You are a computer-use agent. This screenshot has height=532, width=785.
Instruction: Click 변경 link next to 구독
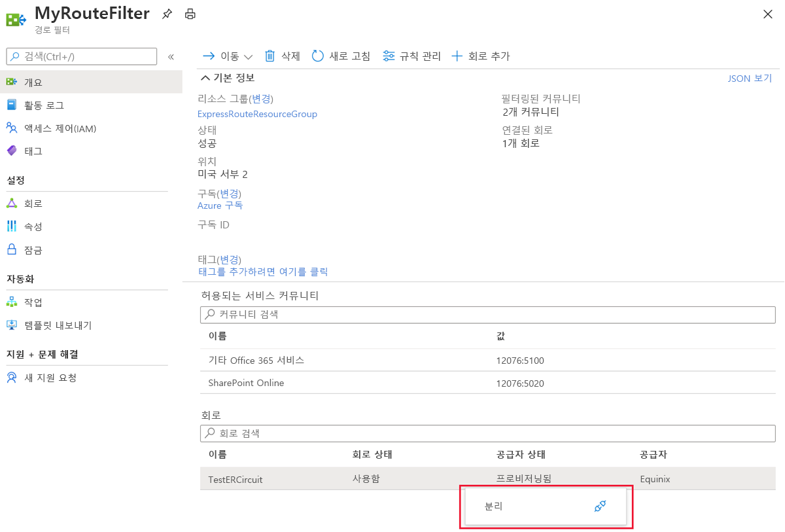[230, 194]
